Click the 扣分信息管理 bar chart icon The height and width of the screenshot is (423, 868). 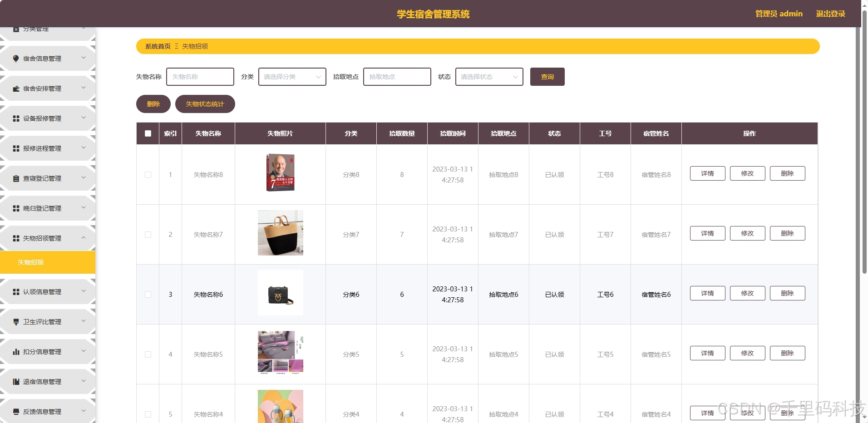tap(16, 352)
